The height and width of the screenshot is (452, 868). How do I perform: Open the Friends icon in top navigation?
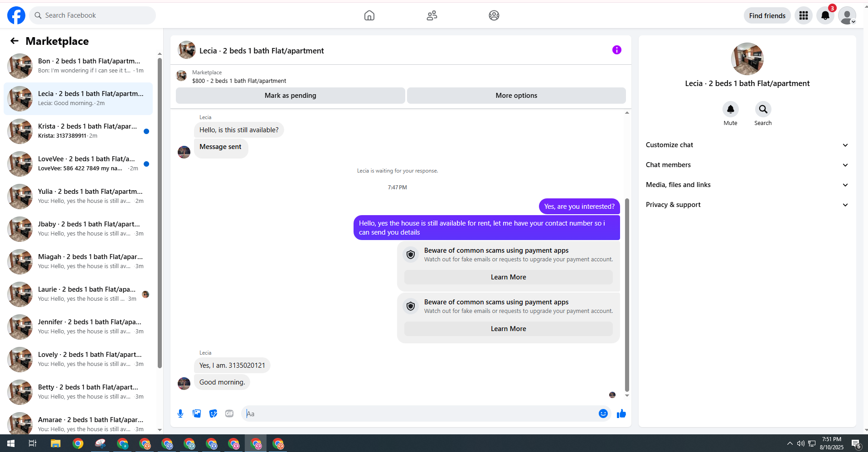(432, 15)
